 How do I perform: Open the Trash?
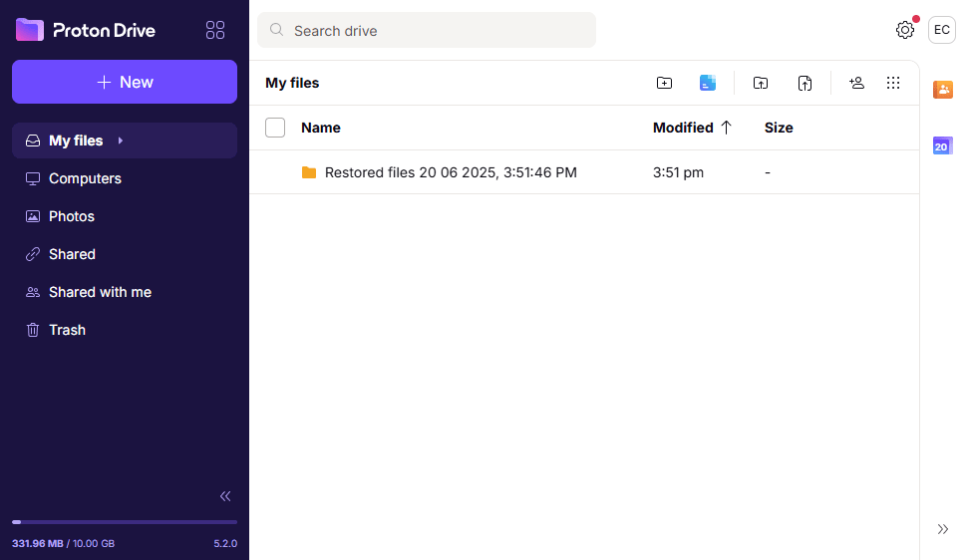125,330
